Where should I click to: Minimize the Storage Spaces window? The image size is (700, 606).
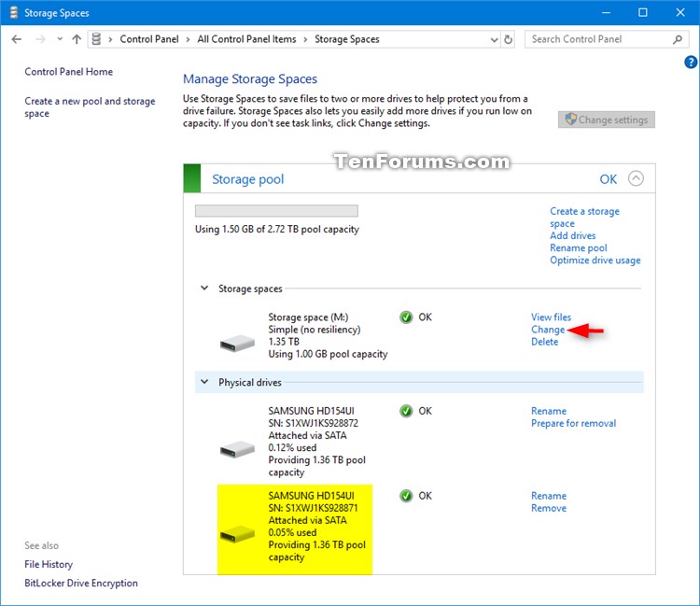(606, 12)
